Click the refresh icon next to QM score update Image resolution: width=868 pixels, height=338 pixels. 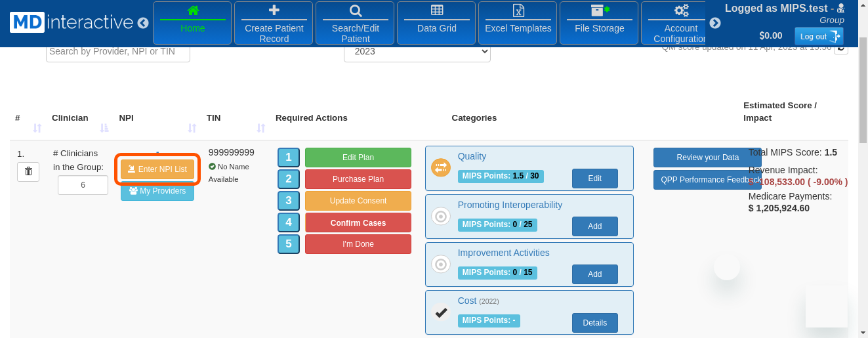[840, 49]
